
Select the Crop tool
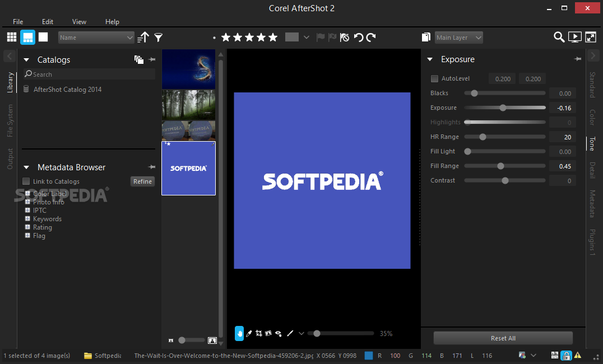(x=259, y=333)
